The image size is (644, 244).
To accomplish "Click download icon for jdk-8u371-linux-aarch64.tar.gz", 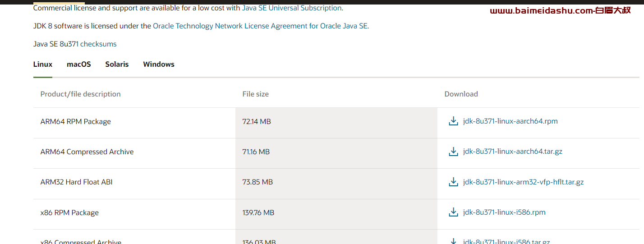I will point(453,152).
